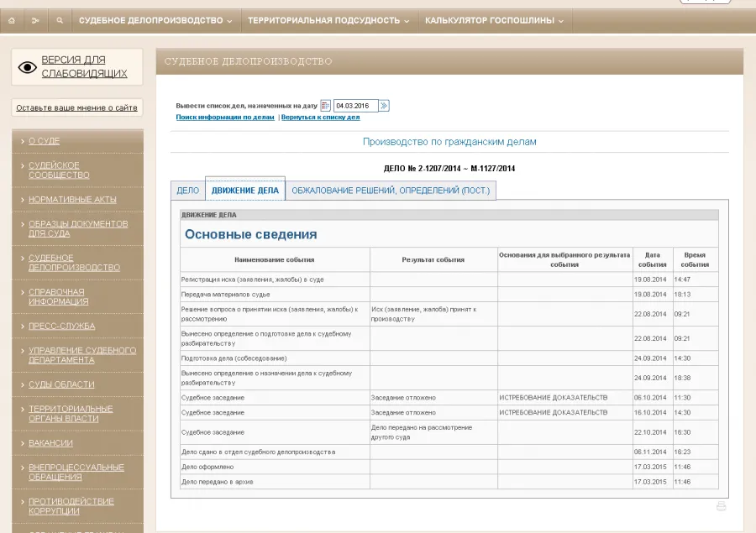Open the calendar date picker icon

point(325,106)
